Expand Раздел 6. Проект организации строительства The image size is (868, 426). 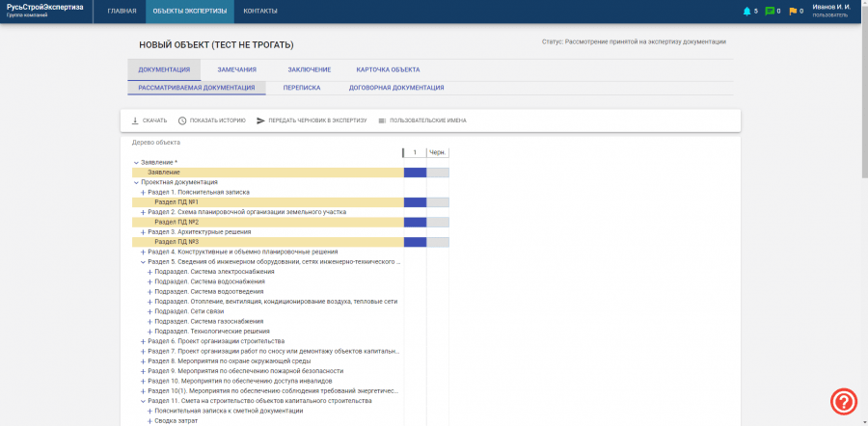143,341
